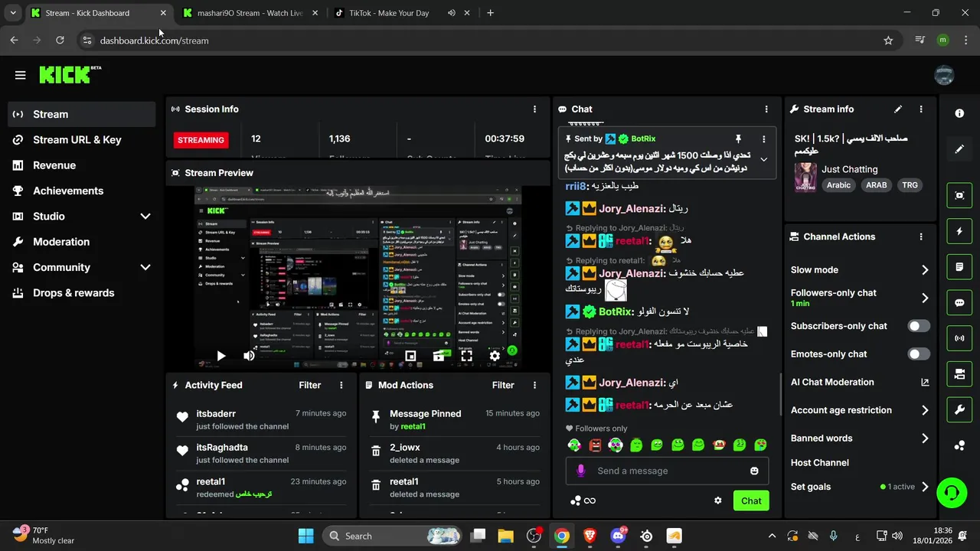Screen dimensions: 980x551
Task: Edit stream info with pencil icon in panel header
Action: [898, 109]
